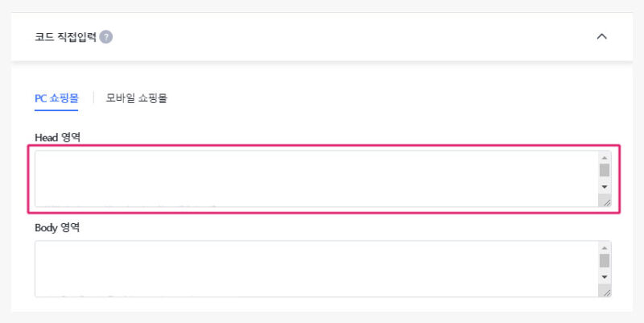This screenshot has width=644, height=323.
Task: Collapse the 코드 직접입력 section
Action: point(601,37)
